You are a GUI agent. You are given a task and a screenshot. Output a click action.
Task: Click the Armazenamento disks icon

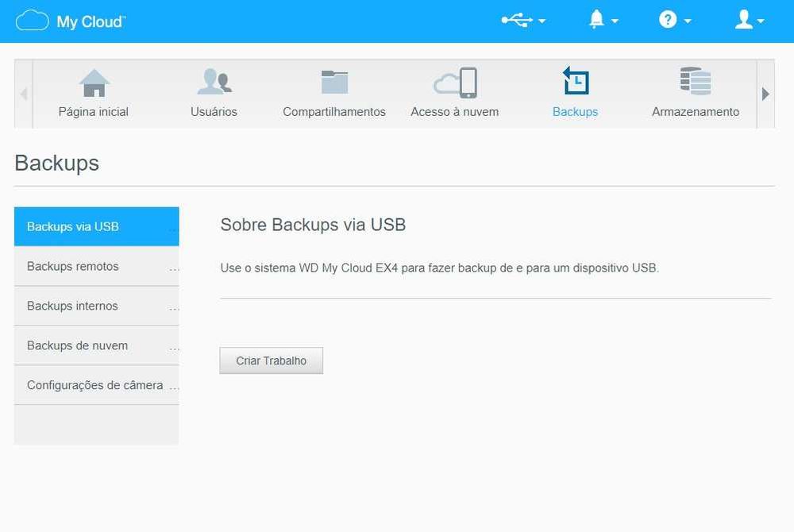696,81
